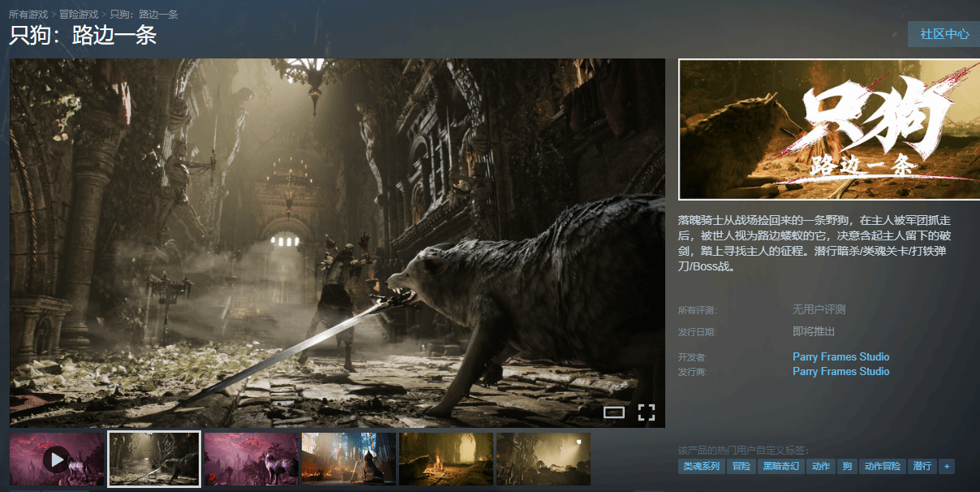Select the 潜行 tag

[922, 466]
